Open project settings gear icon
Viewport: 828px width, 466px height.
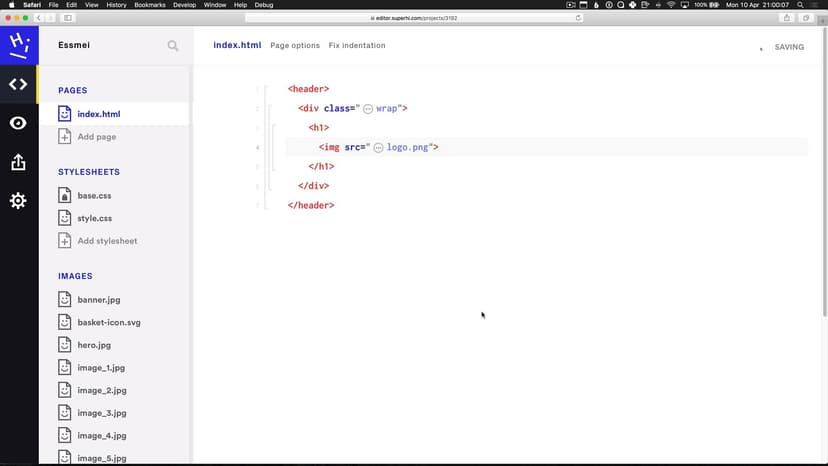[18, 201]
